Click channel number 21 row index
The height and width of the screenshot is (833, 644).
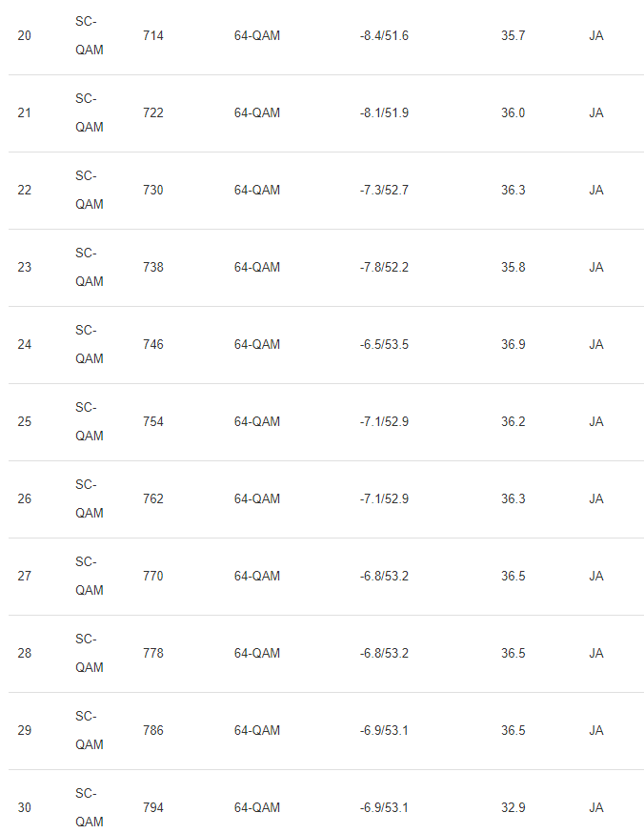click(24, 112)
